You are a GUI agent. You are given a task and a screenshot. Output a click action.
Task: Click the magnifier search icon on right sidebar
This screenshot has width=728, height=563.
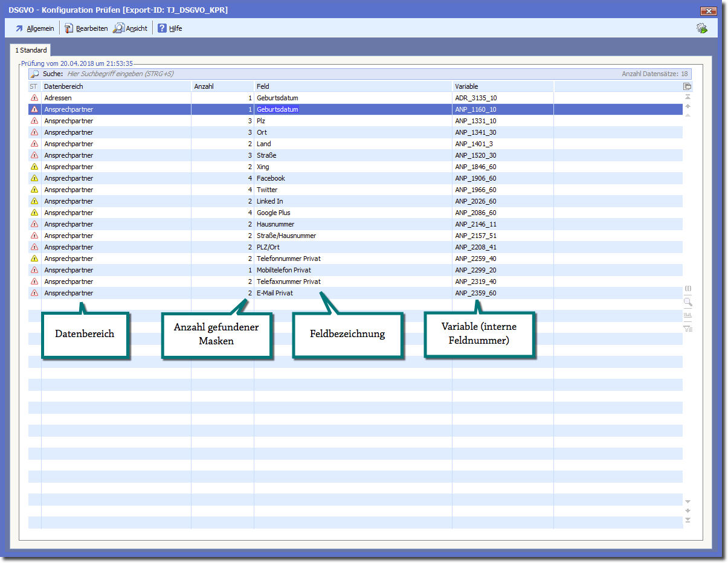tap(688, 303)
